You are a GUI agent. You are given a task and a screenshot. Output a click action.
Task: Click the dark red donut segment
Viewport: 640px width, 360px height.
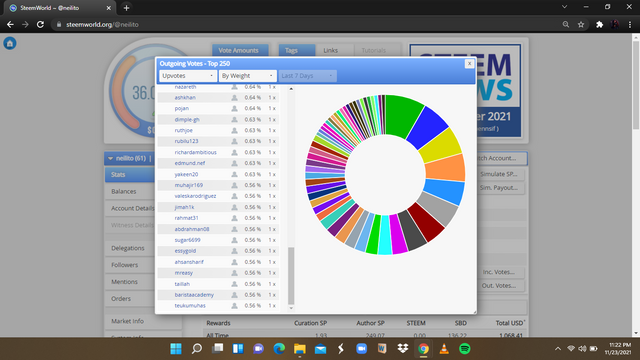(426, 222)
